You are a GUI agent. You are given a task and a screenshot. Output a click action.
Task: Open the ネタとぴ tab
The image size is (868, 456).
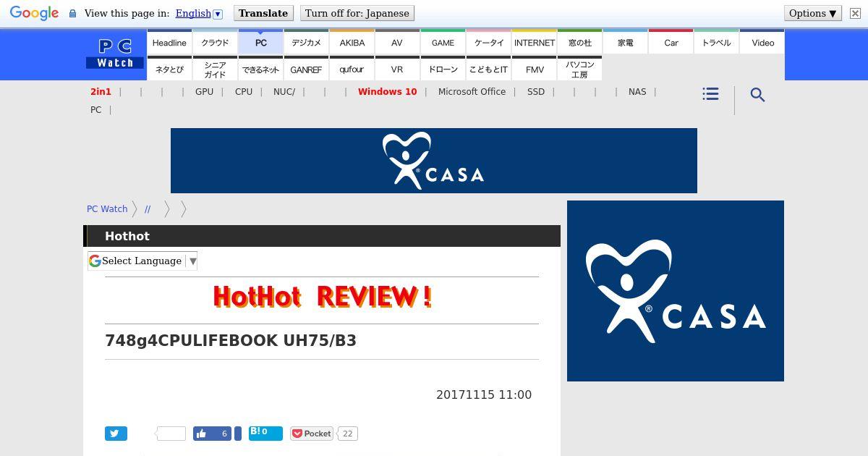pyautogui.click(x=169, y=69)
